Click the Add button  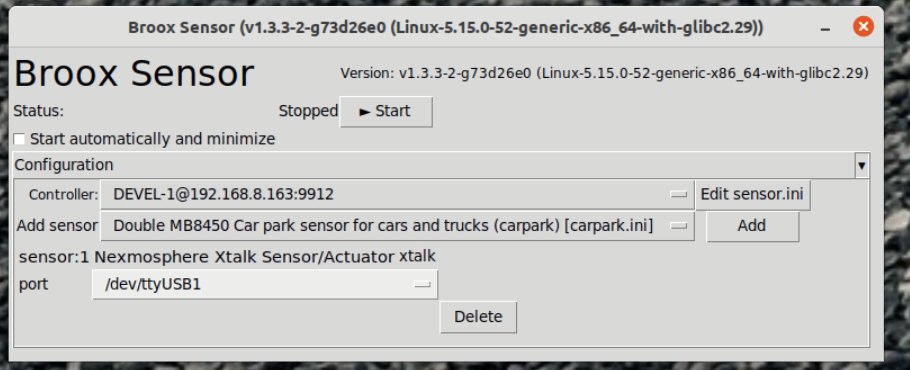coord(752,226)
